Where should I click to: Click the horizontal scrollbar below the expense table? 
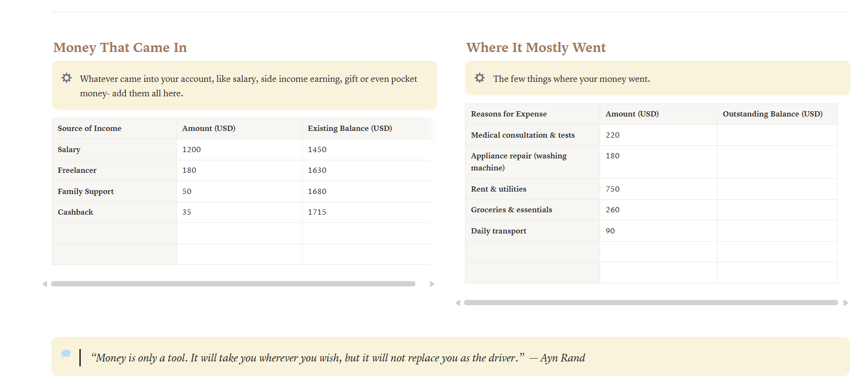(650, 303)
